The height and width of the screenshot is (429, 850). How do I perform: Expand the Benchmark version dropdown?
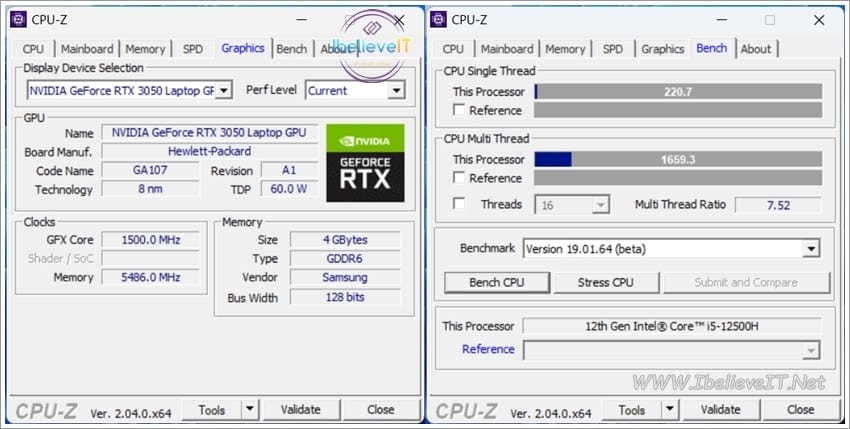811,249
